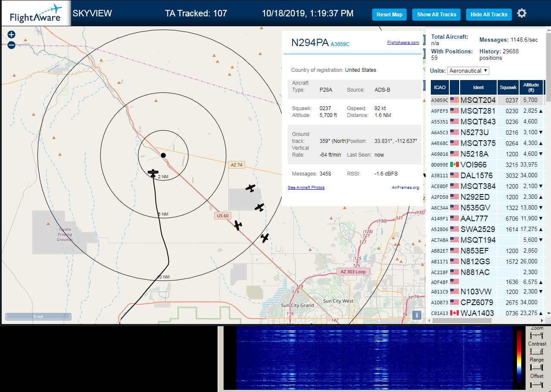
Task: Select N812GS row
Action: (488, 262)
